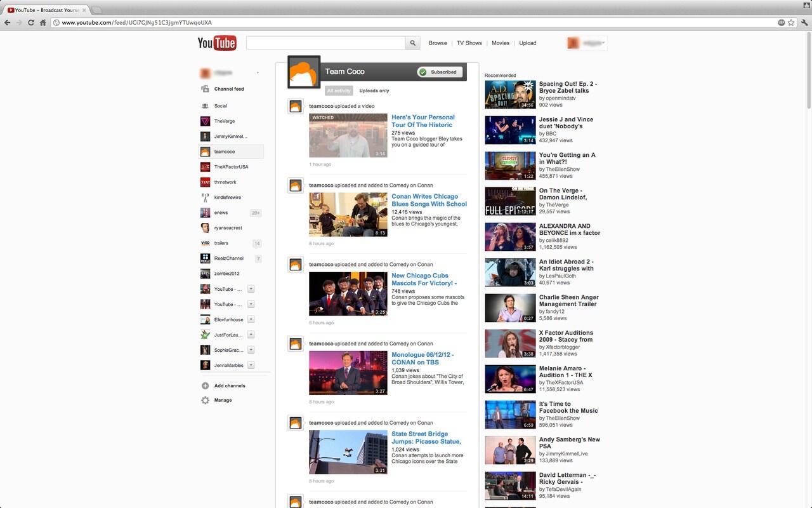Click inside the YouTube search field
812x508 pixels.
325,43
